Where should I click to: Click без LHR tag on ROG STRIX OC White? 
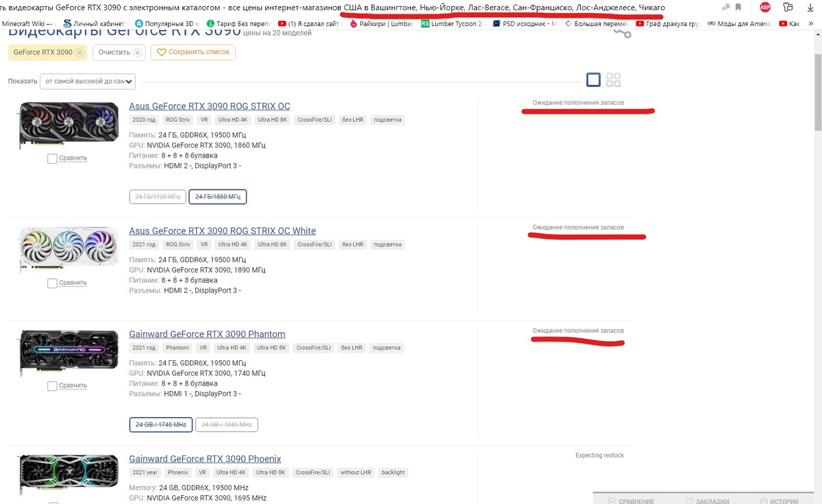(353, 244)
